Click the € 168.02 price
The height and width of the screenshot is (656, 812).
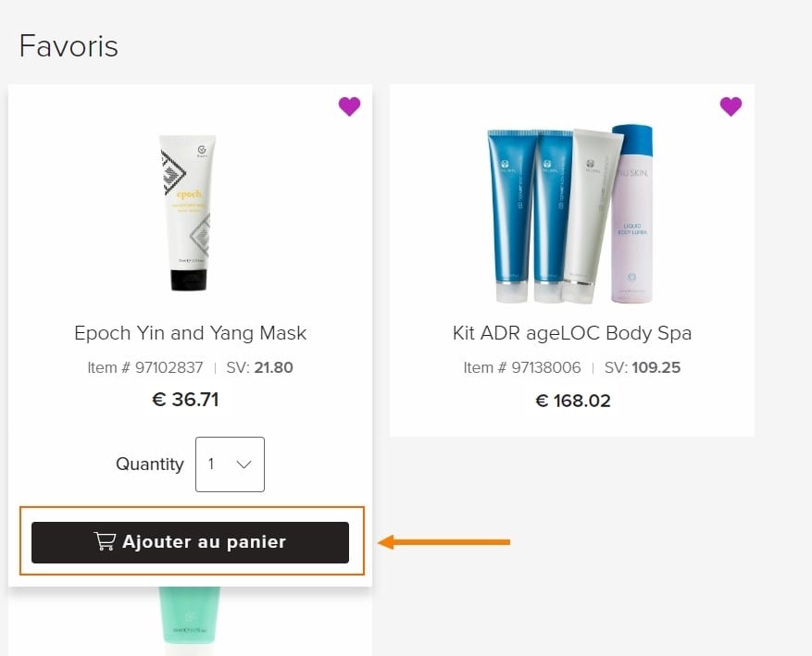click(x=573, y=401)
